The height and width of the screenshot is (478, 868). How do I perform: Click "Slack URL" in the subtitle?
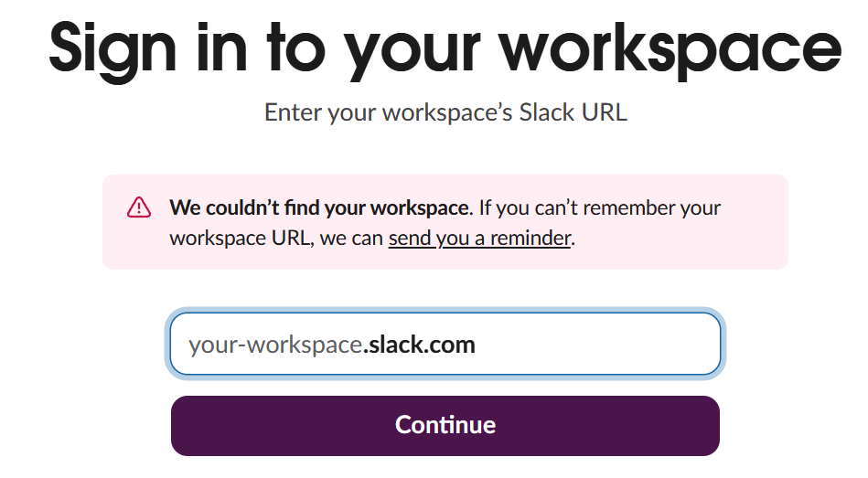click(573, 112)
